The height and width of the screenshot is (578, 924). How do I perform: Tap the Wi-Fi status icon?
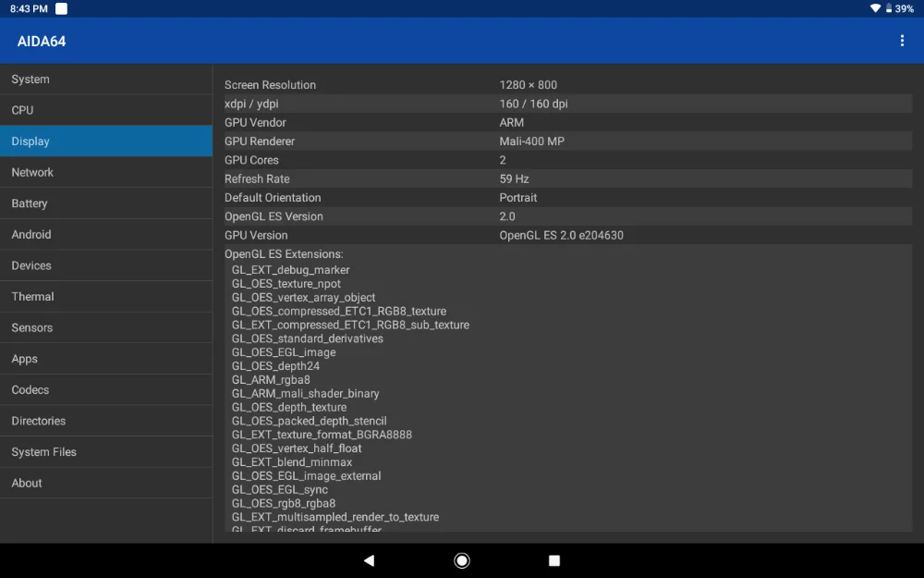tap(875, 8)
